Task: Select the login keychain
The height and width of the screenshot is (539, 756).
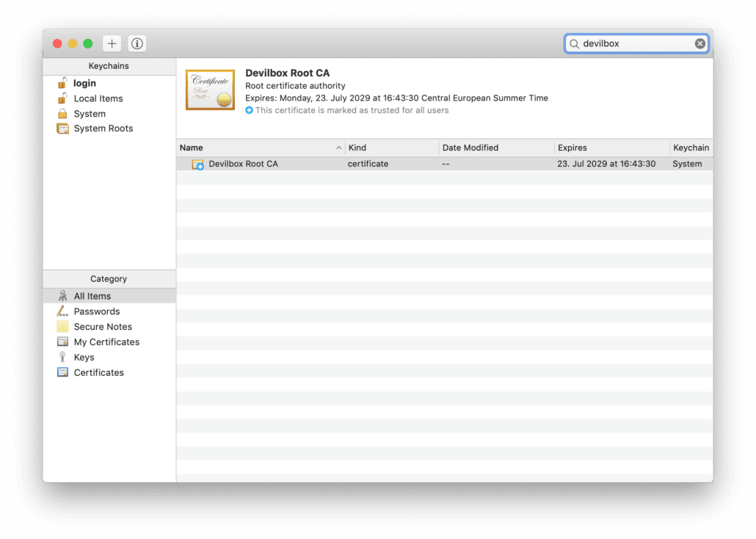Action: tap(84, 83)
